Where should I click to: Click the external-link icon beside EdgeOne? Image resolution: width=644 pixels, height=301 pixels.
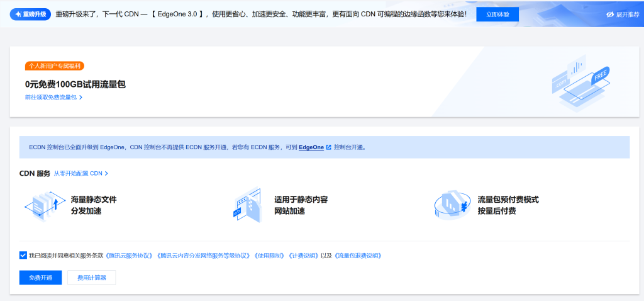click(x=328, y=147)
